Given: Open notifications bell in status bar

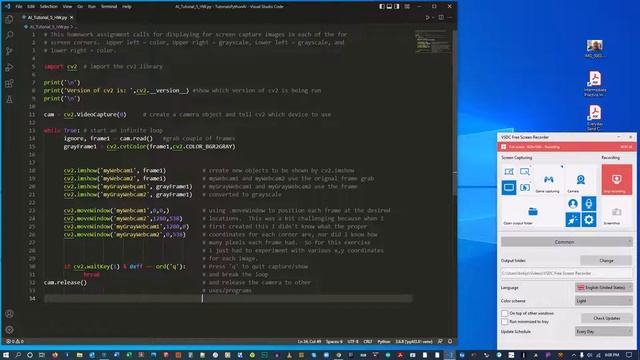Looking at the screenshot, I should coord(450,341).
